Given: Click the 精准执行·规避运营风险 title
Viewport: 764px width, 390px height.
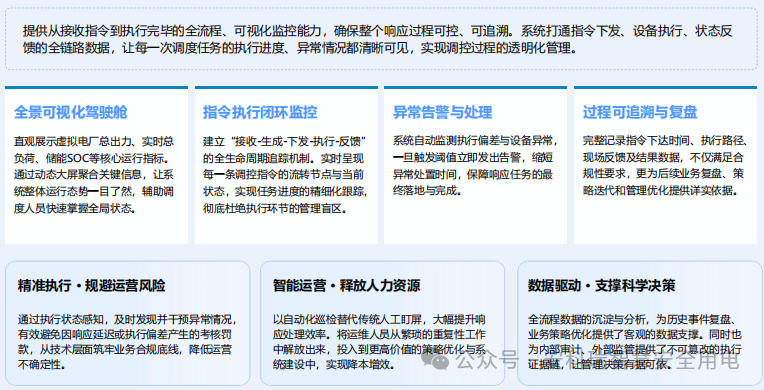Looking at the screenshot, I should tap(92, 285).
